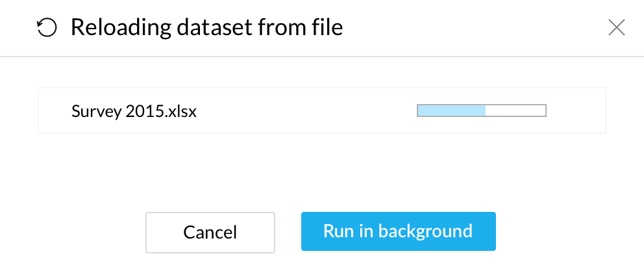Dismiss the reloading dataset dialog
The width and height of the screenshot is (644, 273).
pos(615,27)
